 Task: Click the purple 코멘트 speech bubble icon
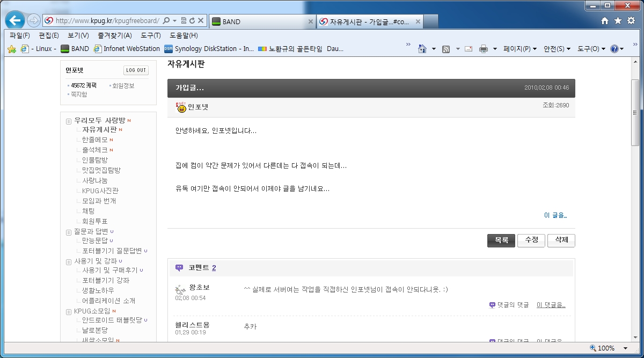coord(179,267)
